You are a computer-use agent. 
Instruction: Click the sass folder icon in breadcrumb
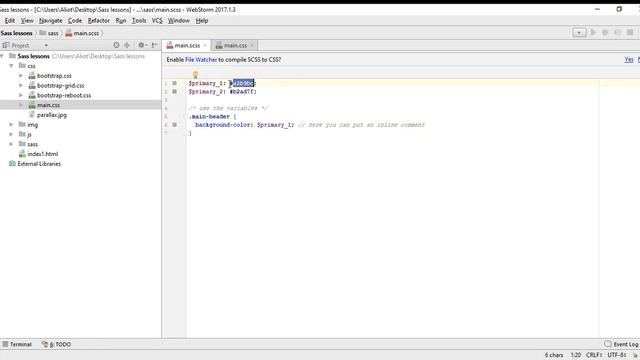pos(42,33)
